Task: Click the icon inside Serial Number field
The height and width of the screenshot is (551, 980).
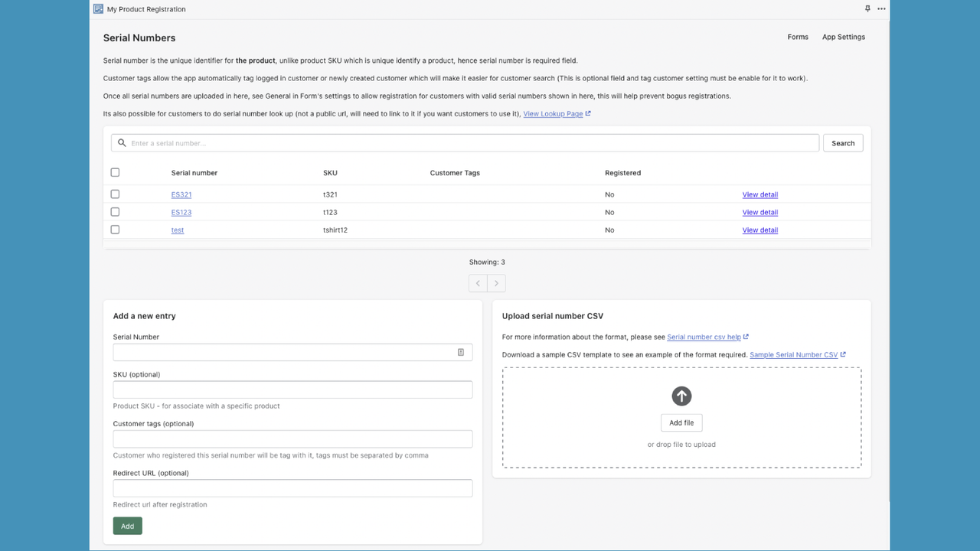Action: tap(461, 352)
